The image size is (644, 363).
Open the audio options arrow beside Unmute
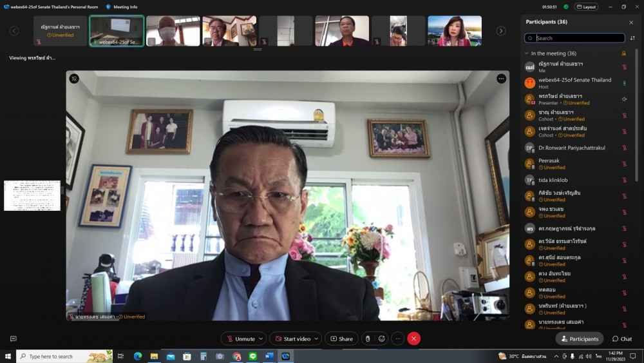coord(261,338)
